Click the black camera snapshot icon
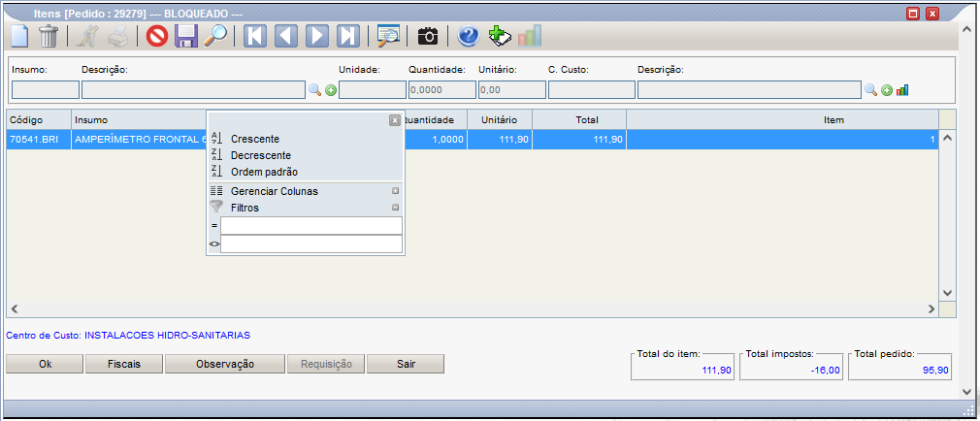 pyautogui.click(x=428, y=36)
